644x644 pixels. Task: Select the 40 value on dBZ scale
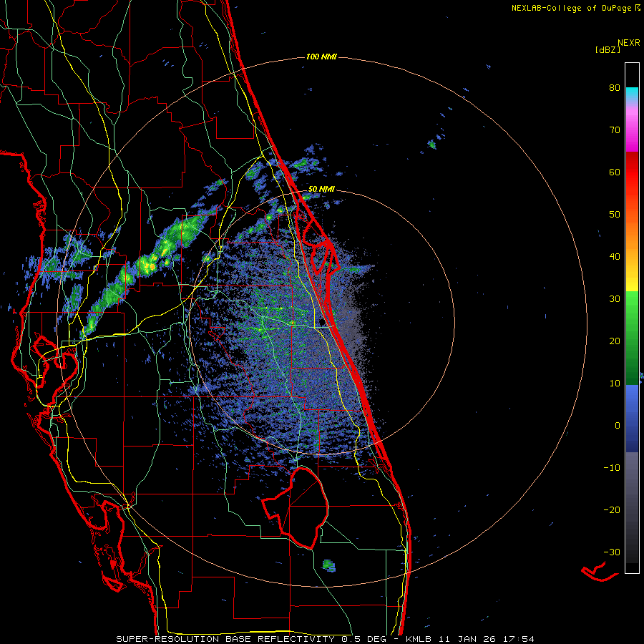click(x=615, y=257)
